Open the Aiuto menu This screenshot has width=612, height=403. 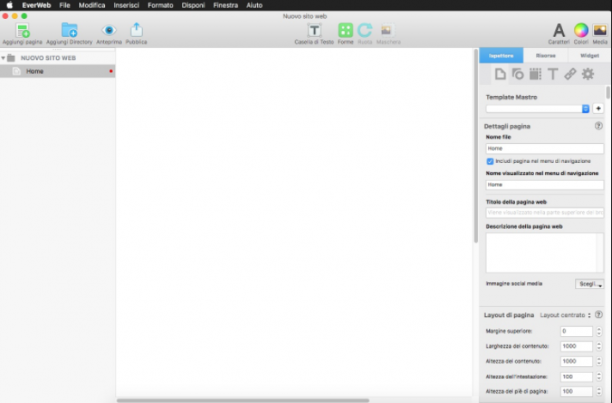click(254, 5)
